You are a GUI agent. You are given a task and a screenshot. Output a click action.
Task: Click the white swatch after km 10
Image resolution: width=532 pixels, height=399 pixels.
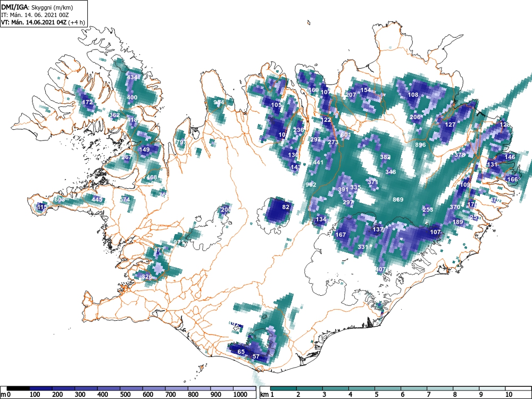click(x=518, y=388)
